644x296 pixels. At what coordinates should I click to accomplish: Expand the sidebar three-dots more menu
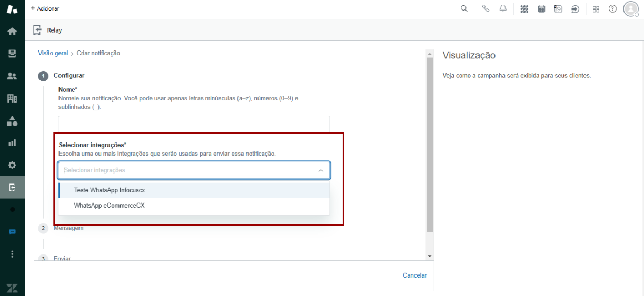tap(12, 254)
